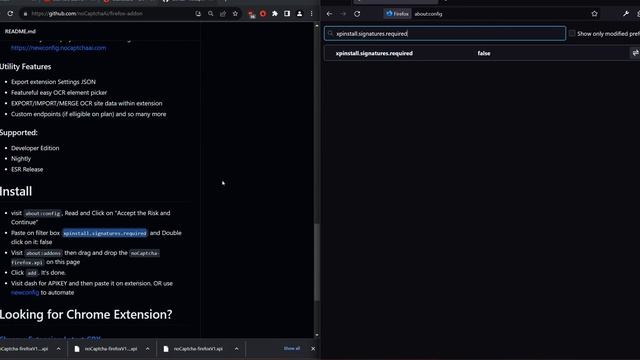
Task: Click the Firefox about:config address text
Action: (x=428, y=14)
